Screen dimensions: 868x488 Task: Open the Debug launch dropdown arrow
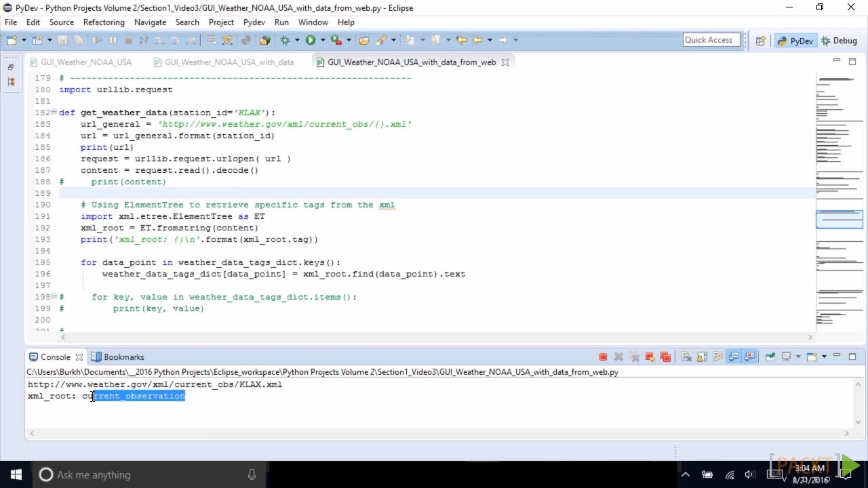[296, 40]
